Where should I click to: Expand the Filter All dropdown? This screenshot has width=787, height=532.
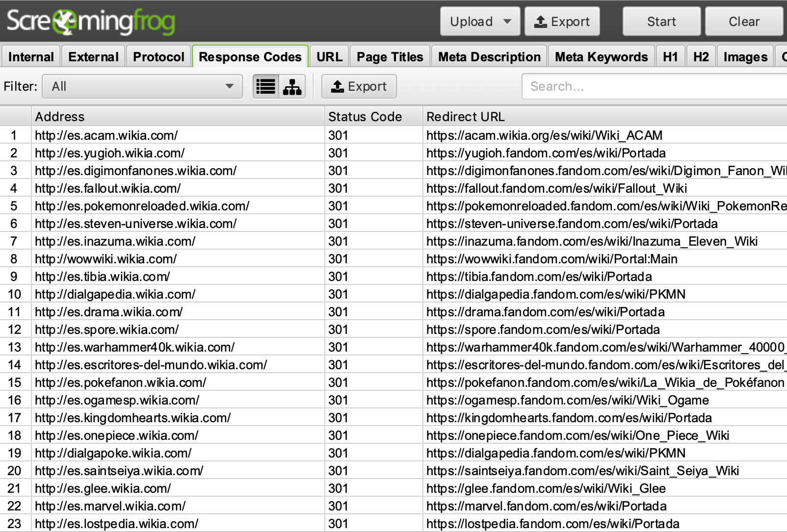coord(142,87)
